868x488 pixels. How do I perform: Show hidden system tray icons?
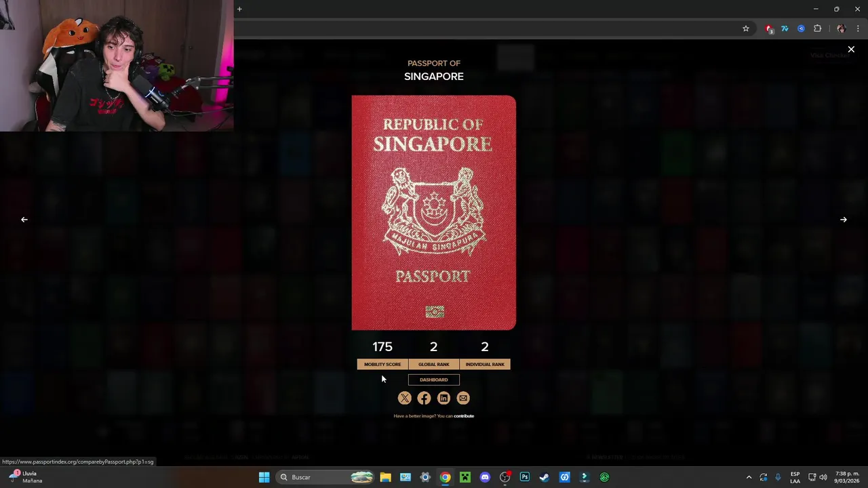click(x=749, y=477)
